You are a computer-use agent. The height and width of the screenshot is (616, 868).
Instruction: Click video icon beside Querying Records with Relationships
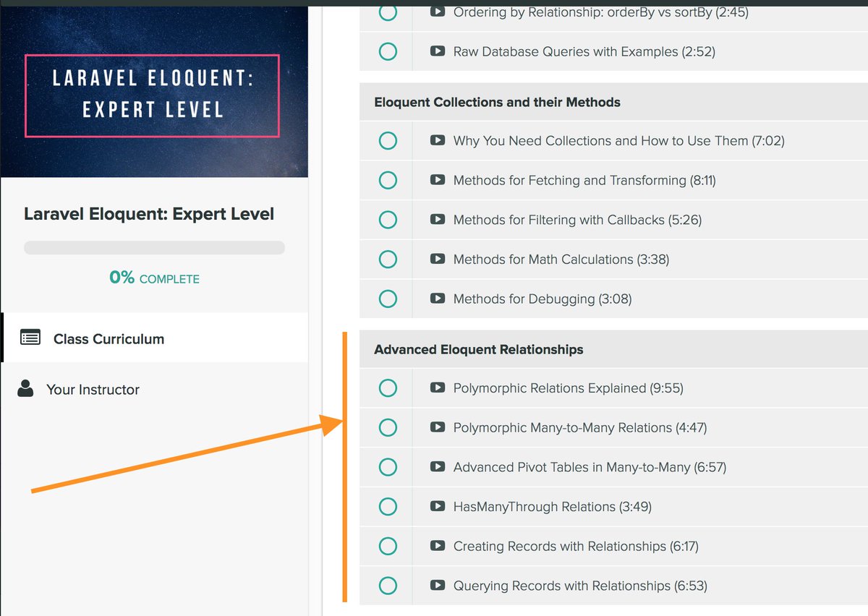437,586
